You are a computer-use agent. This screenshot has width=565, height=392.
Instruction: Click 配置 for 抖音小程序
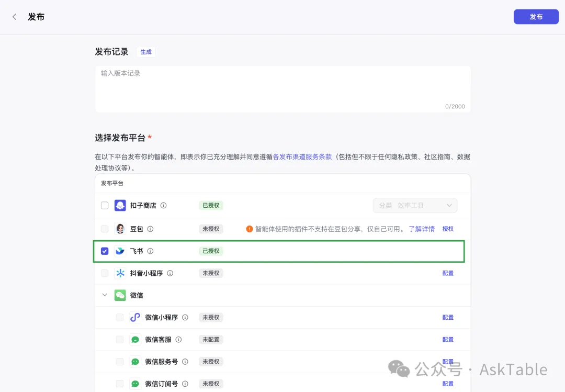448,273
